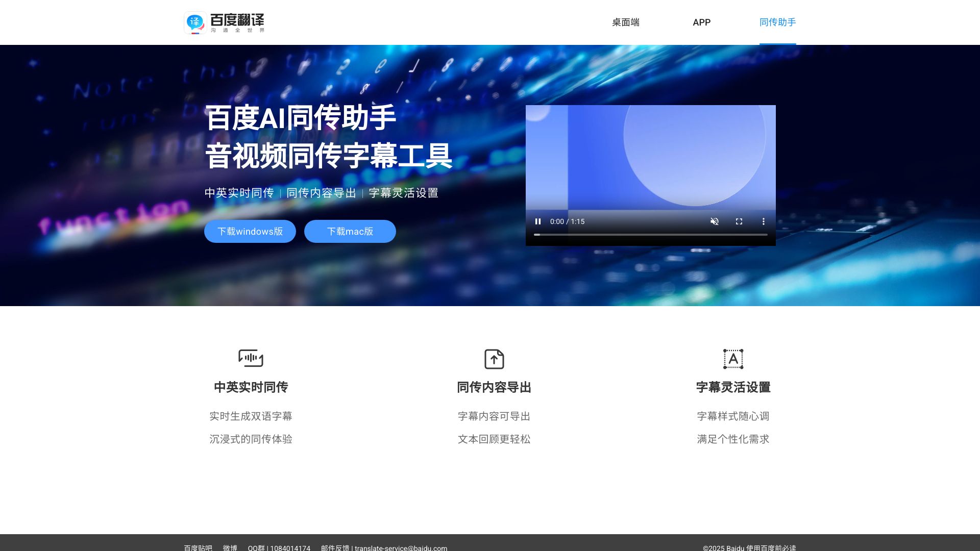
Task: Open the 百度贴吧 footer link
Action: point(198,547)
